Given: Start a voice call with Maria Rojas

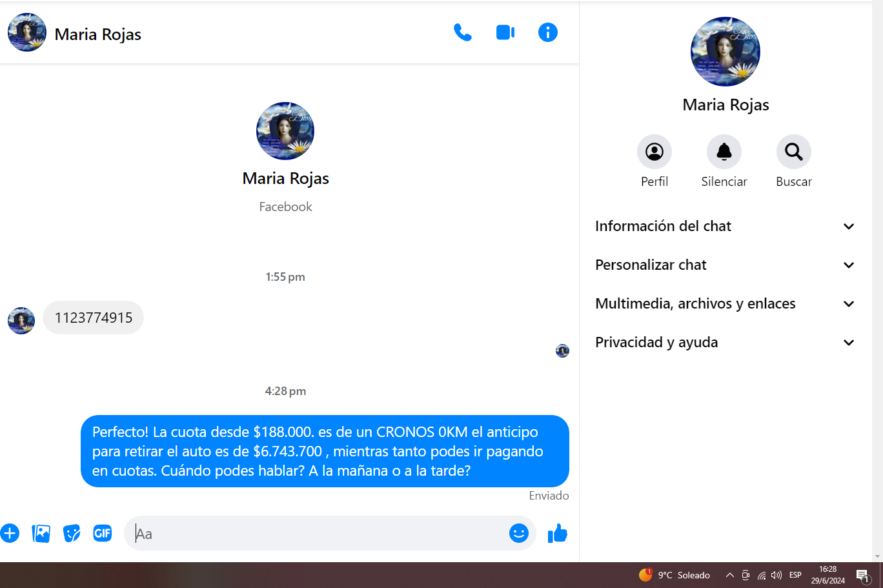Looking at the screenshot, I should pyautogui.click(x=462, y=32).
